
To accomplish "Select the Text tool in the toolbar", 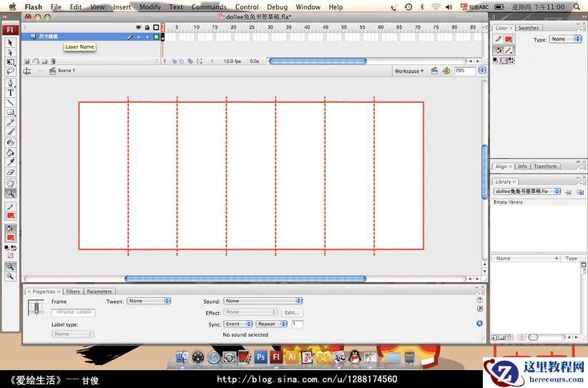I will point(11,92).
